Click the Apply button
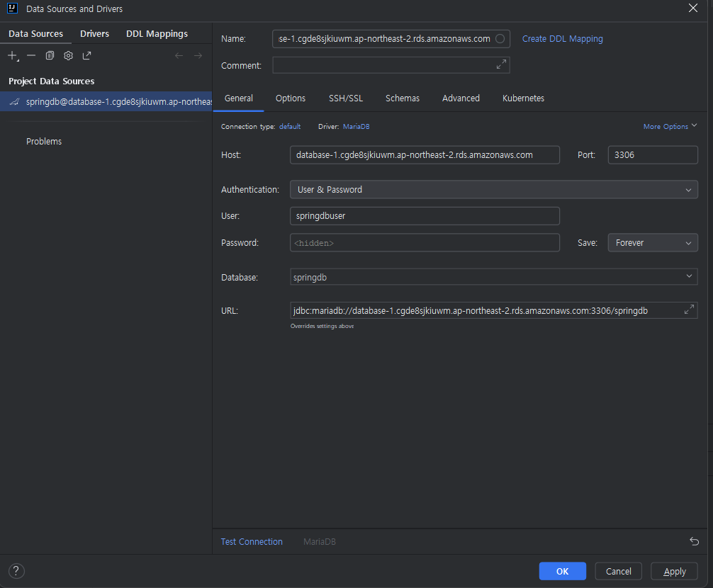This screenshot has height=588, width=713. 674,571
